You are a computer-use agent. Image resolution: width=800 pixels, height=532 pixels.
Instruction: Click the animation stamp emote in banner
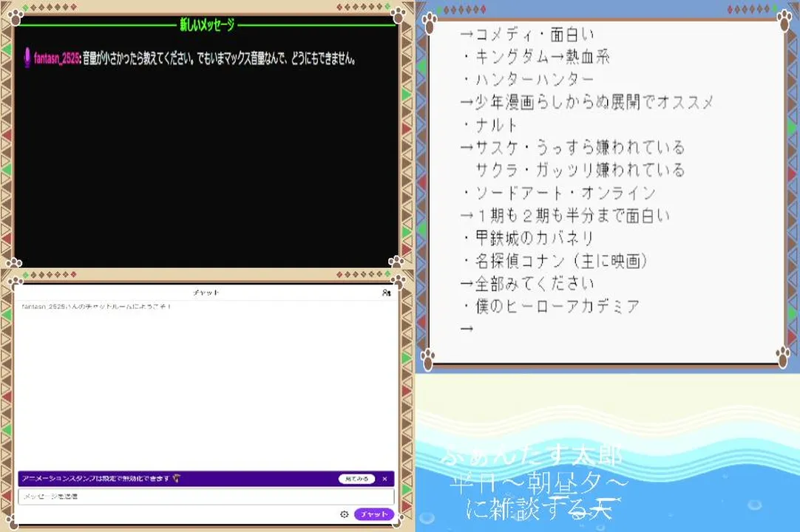click(177, 479)
